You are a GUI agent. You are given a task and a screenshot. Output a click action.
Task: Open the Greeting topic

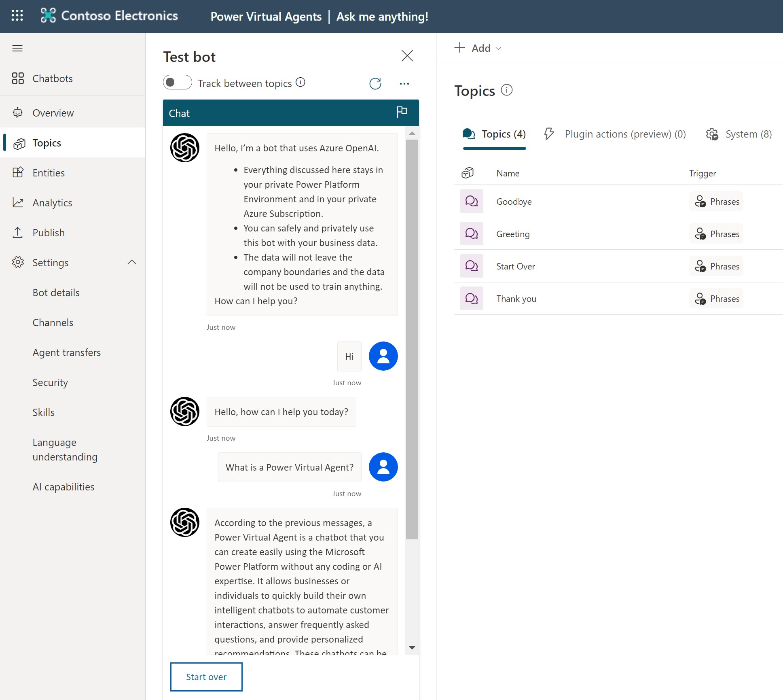click(x=513, y=234)
